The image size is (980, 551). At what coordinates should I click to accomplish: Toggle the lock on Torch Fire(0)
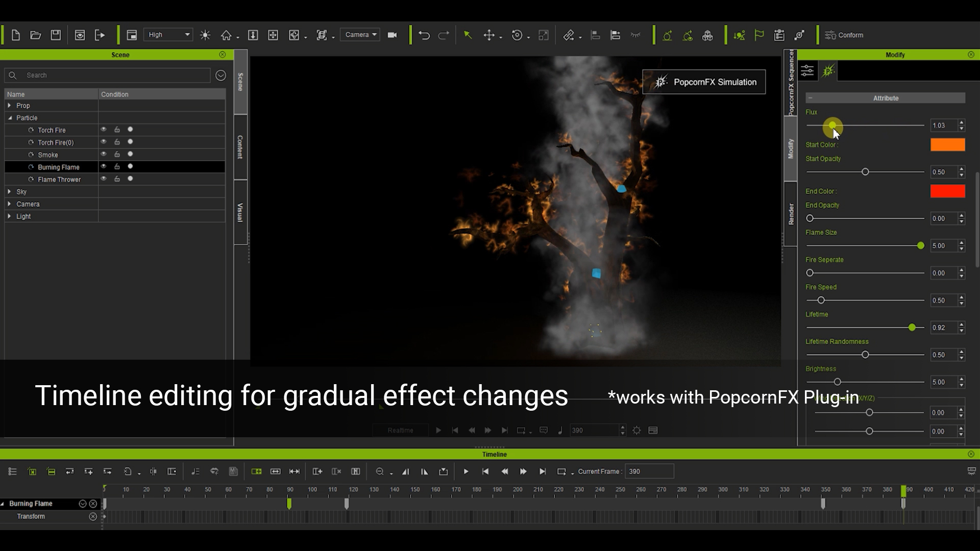117,142
